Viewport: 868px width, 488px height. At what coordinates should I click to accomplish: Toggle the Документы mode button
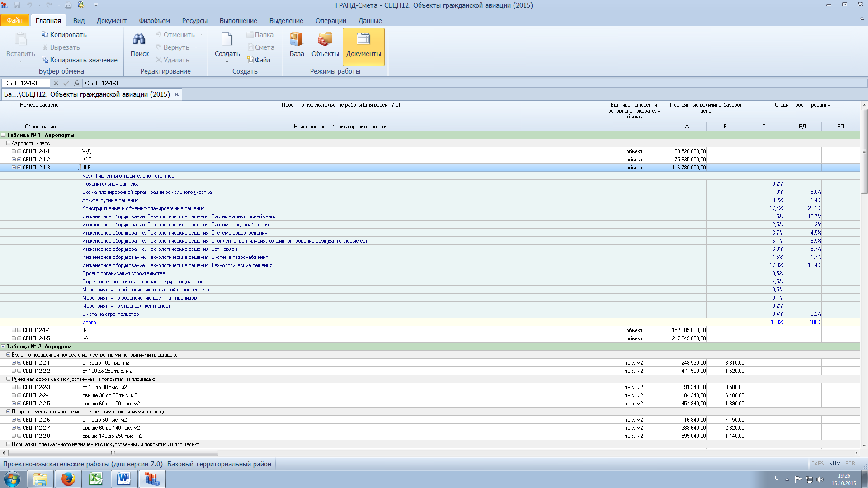[x=363, y=45]
